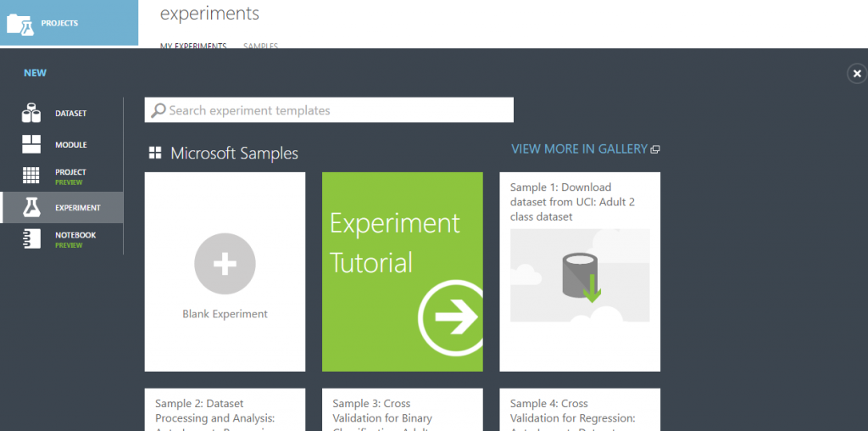Select the Project grid icon
Screen dimensions: 868x431
(x=31, y=176)
